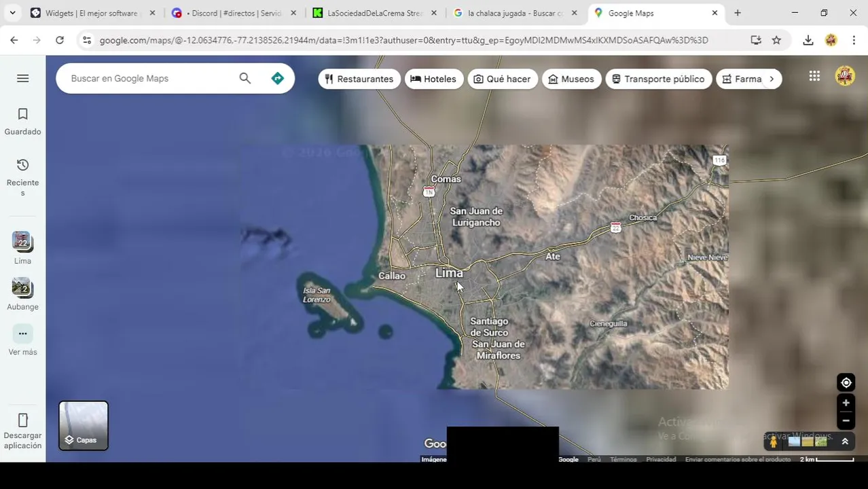Select the Restaurantes category chip

[359, 79]
